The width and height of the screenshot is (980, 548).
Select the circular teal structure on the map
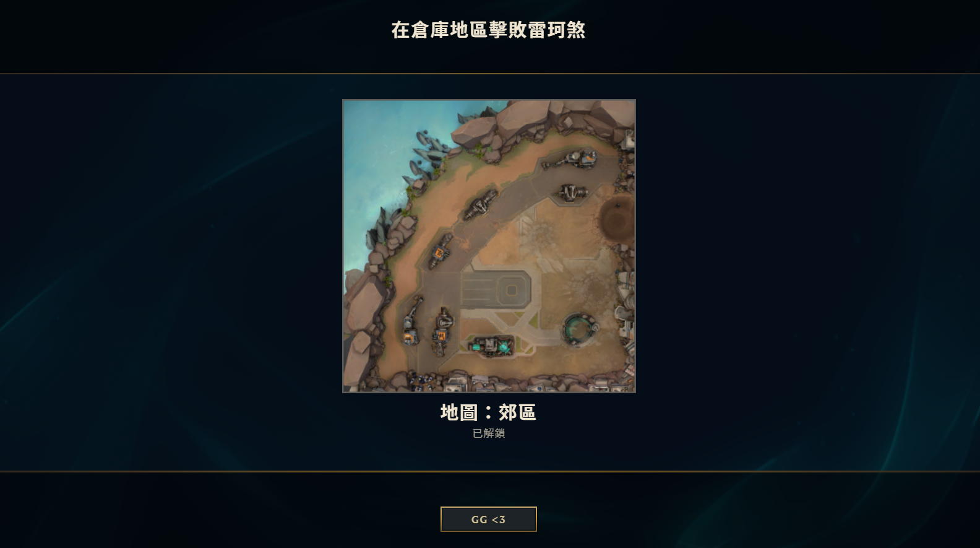tap(580, 329)
